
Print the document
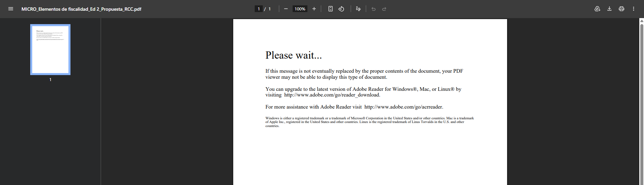[622, 9]
